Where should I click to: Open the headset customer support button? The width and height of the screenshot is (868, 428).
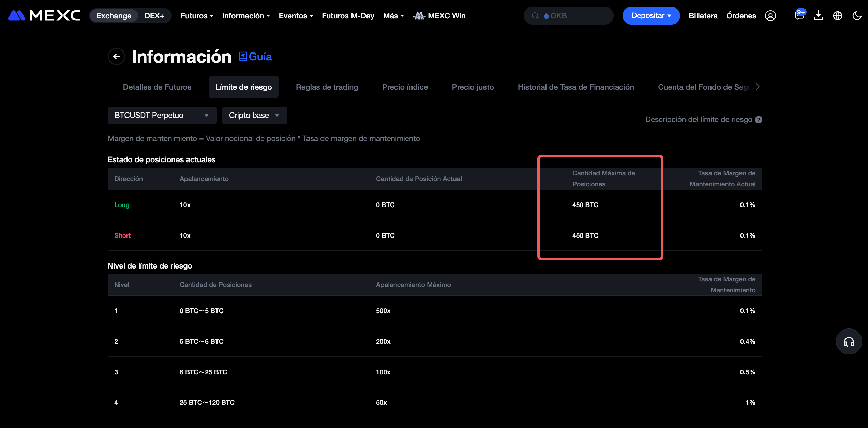tap(849, 341)
